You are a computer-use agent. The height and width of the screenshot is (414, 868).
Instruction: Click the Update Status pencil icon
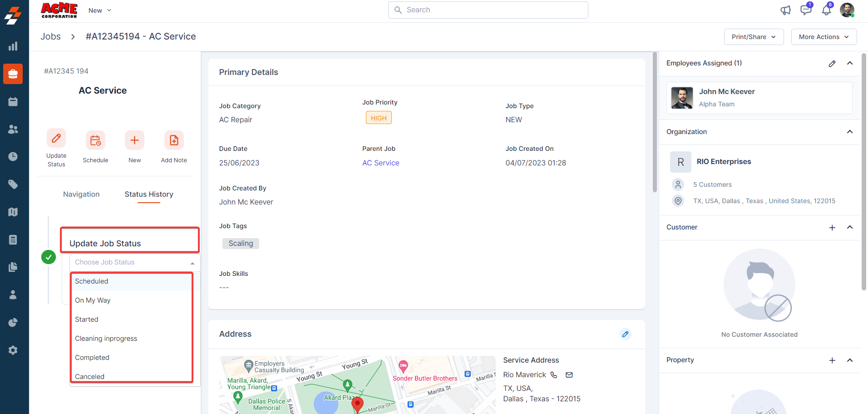[56, 139]
